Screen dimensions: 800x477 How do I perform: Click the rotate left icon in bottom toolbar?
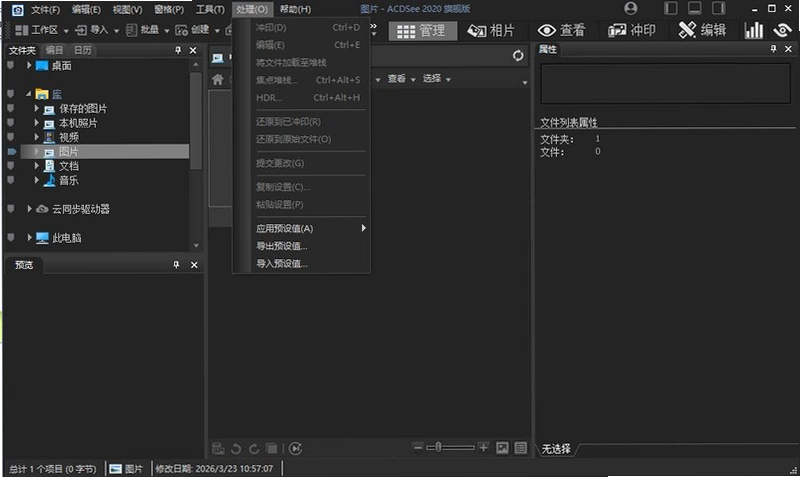236,449
